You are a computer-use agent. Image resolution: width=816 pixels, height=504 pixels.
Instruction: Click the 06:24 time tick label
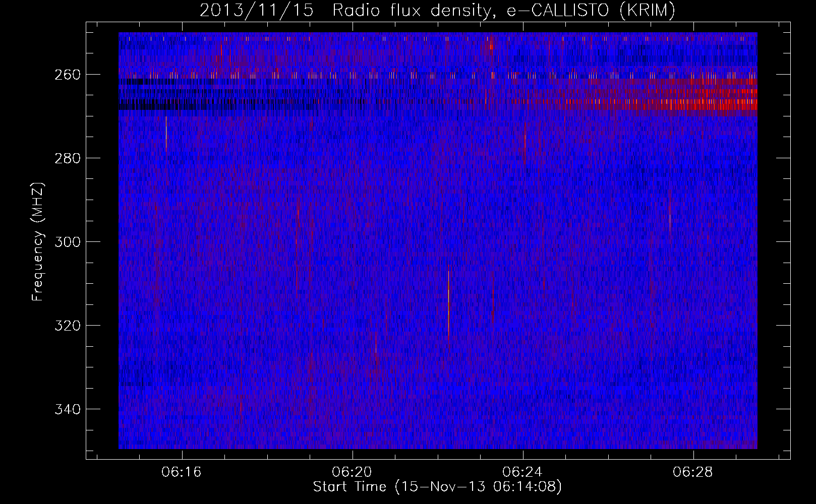coord(522,472)
